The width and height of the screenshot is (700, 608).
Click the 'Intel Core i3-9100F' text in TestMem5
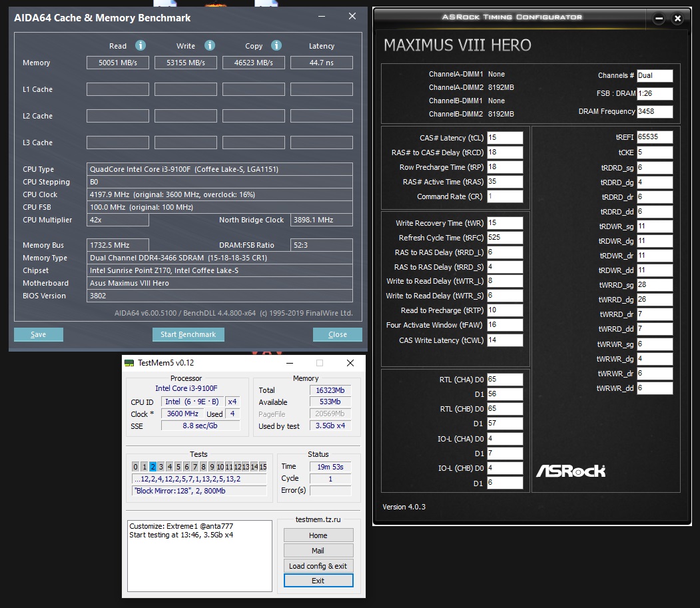[x=186, y=388]
